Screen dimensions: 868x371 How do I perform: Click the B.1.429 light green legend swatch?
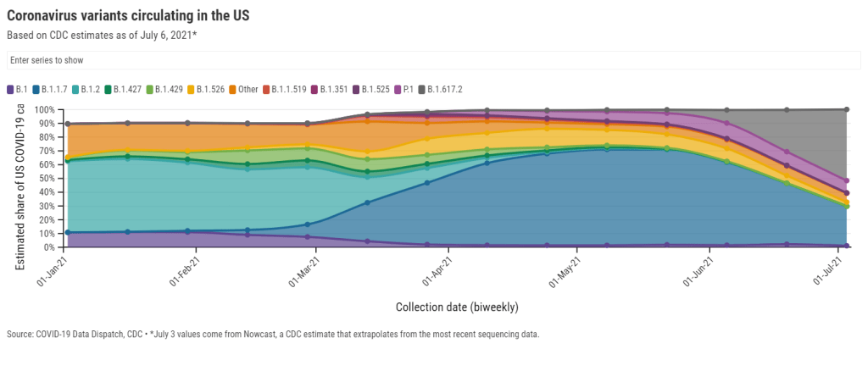coord(160,89)
